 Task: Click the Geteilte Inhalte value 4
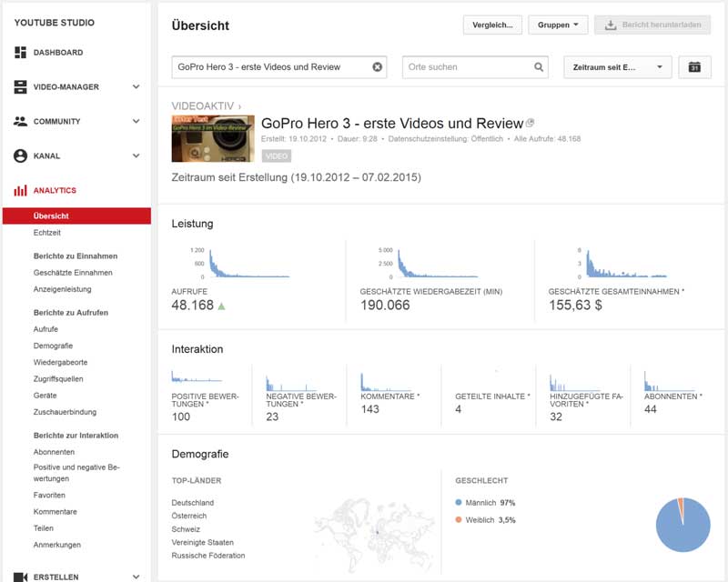coord(459,409)
